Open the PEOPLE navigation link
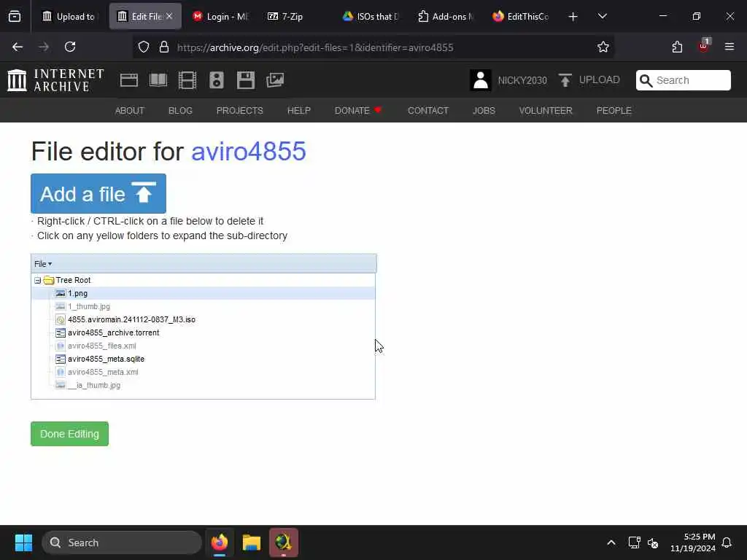This screenshot has height=560, width=747. pos(614,111)
